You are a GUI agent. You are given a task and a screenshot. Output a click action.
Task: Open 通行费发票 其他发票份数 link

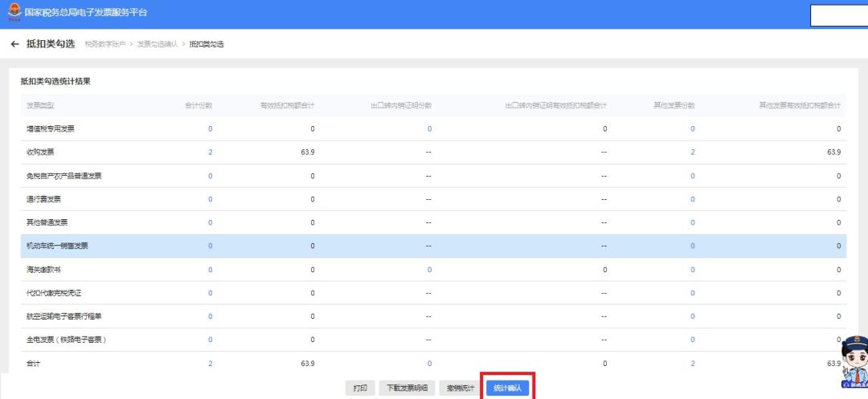click(x=692, y=199)
